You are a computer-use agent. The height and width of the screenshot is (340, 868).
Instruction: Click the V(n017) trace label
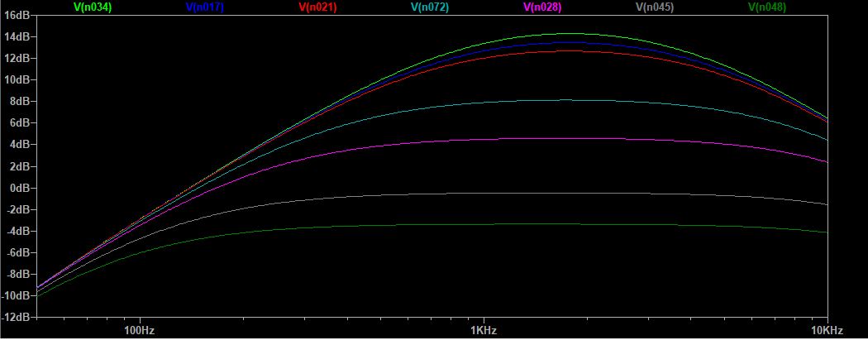pos(205,7)
